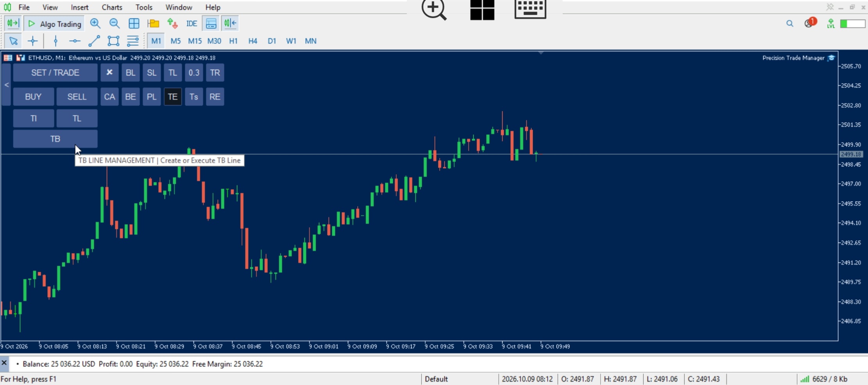This screenshot has width=868, height=385.
Task: Click the search magnifier in top right
Action: coord(790,24)
